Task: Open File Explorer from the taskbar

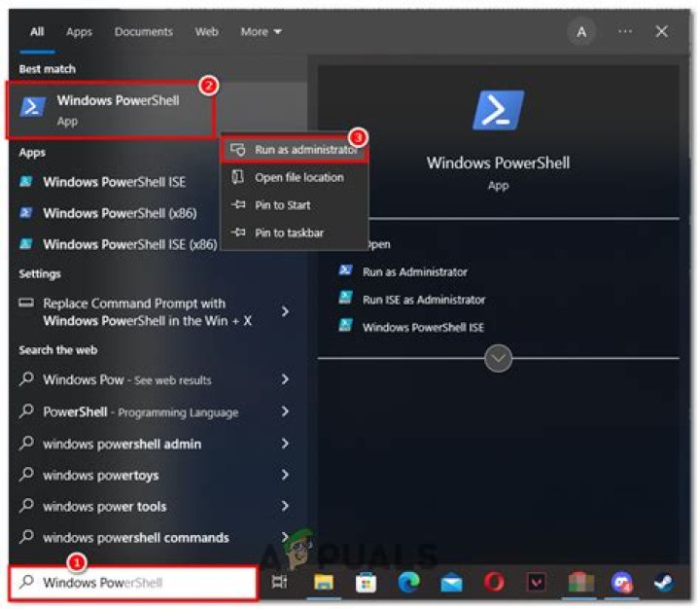Action: click(324, 583)
